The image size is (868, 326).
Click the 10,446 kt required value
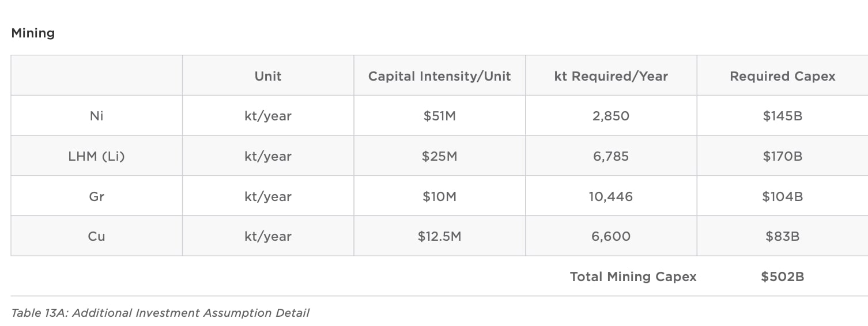click(611, 196)
